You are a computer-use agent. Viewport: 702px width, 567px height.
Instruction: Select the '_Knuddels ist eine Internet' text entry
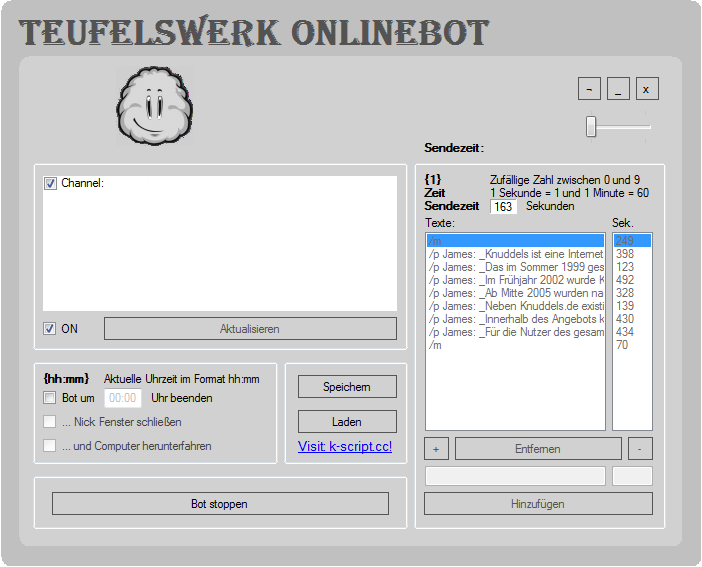click(x=515, y=255)
